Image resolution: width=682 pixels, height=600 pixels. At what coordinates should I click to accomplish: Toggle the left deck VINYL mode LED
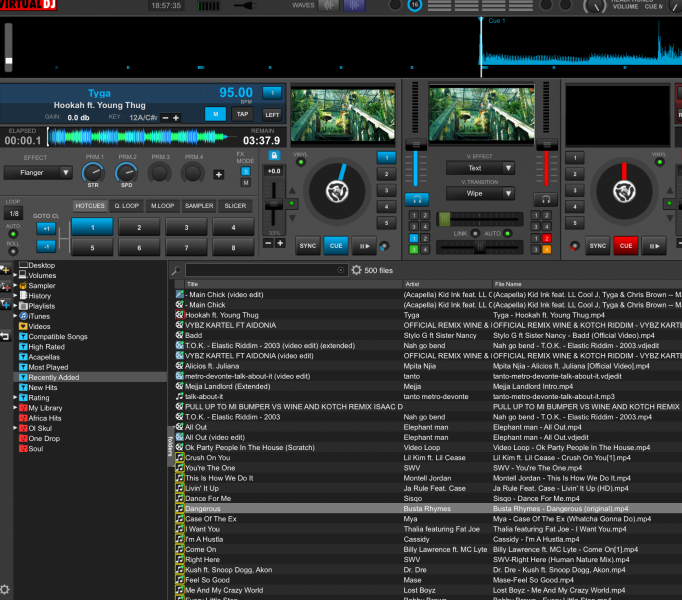(301, 162)
